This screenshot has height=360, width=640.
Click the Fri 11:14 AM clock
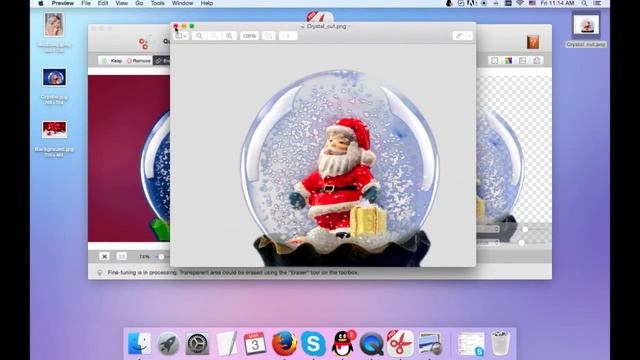(557, 3)
